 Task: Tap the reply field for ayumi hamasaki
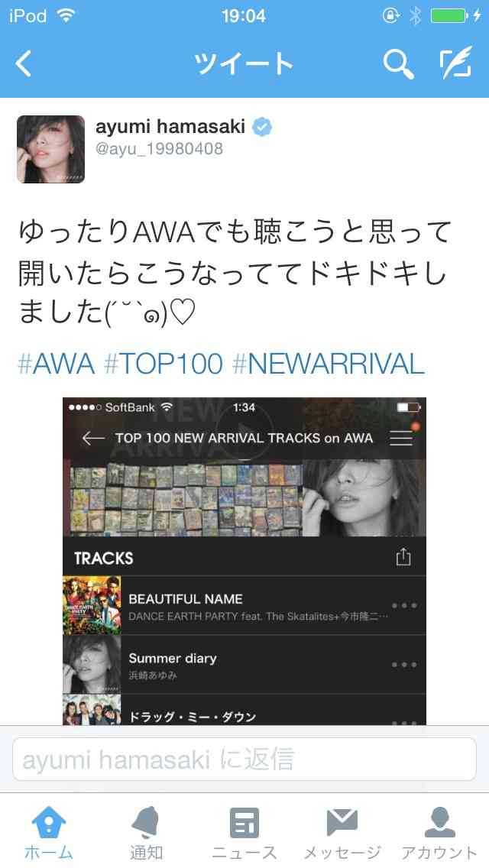244,759
